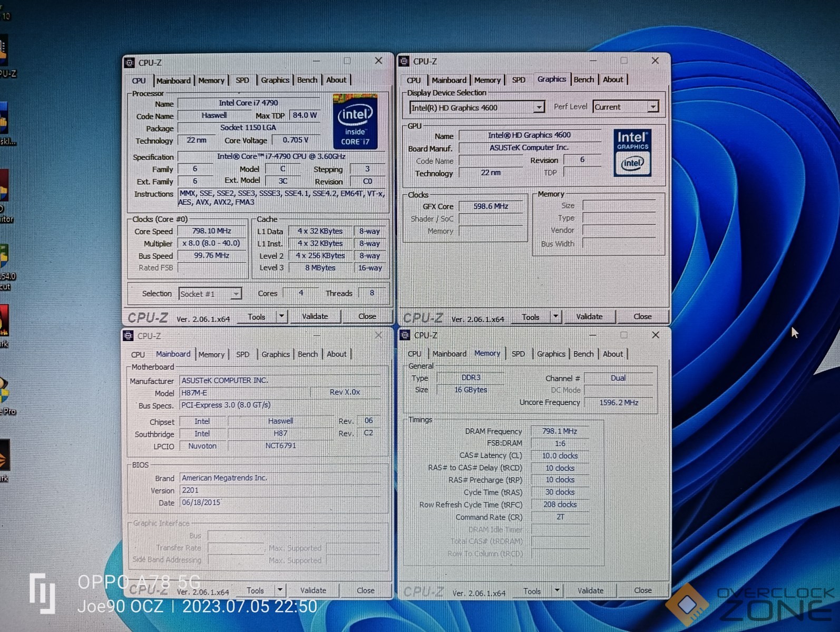
Task: Click the GFX Core 598.6 MHz value
Action: pyautogui.click(x=491, y=206)
